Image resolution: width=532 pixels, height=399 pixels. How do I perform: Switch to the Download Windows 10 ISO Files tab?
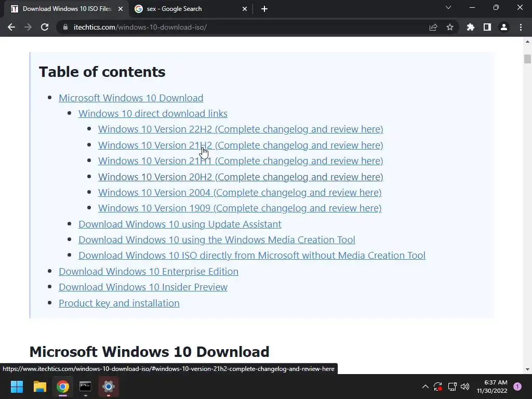coord(66,9)
